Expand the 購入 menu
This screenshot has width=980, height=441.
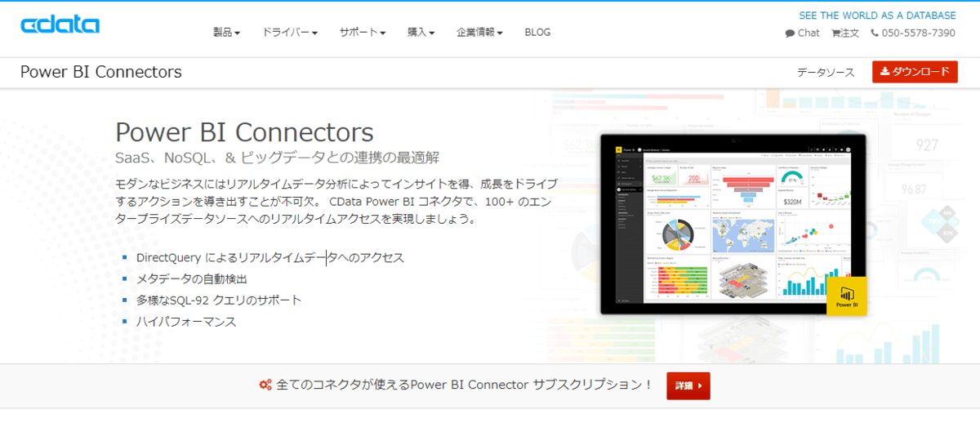[421, 33]
